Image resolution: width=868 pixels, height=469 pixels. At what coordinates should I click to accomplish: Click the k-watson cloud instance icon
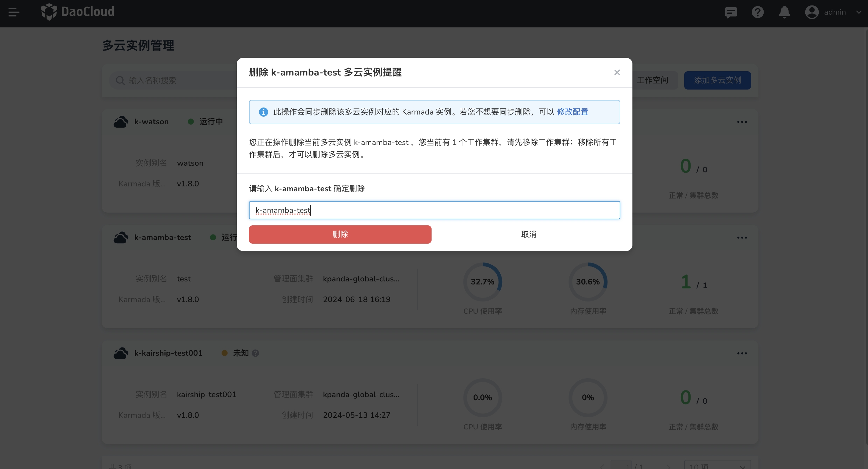coord(121,122)
